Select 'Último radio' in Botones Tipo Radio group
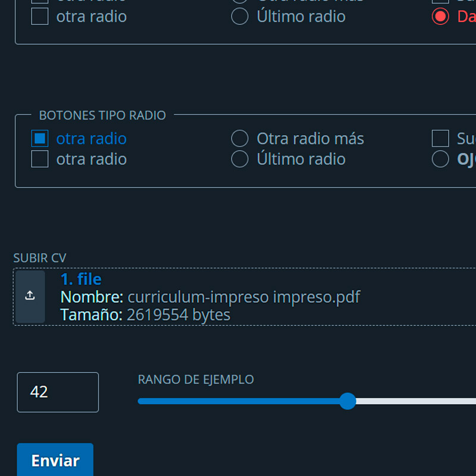The height and width of the screenshot is (476, 476). point(240,159)
